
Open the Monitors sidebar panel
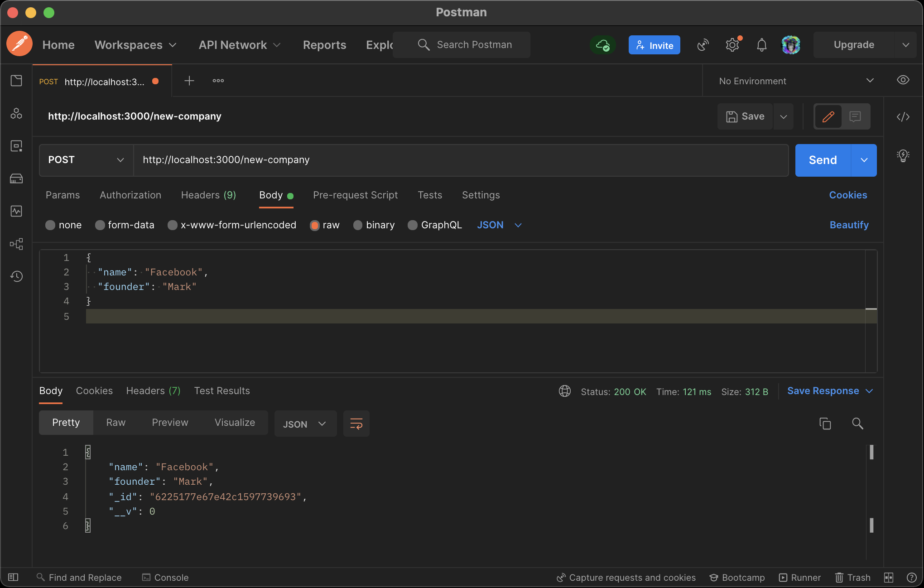click(16, 211)
